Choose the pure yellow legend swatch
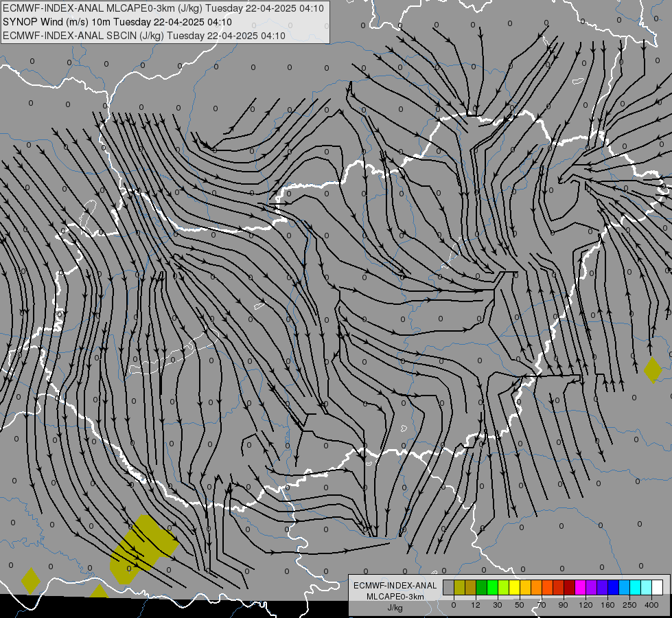 coord(515,587)
